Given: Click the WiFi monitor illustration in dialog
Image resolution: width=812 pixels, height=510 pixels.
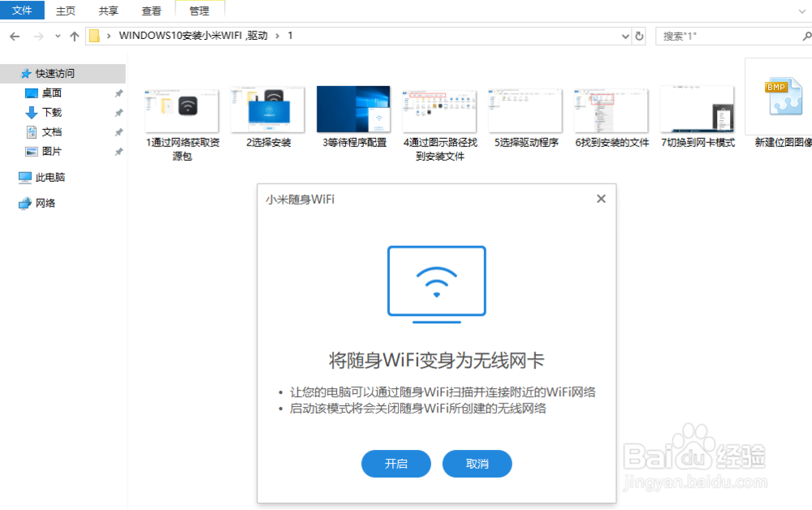Looking at the screenshot, I should point(437,284).
